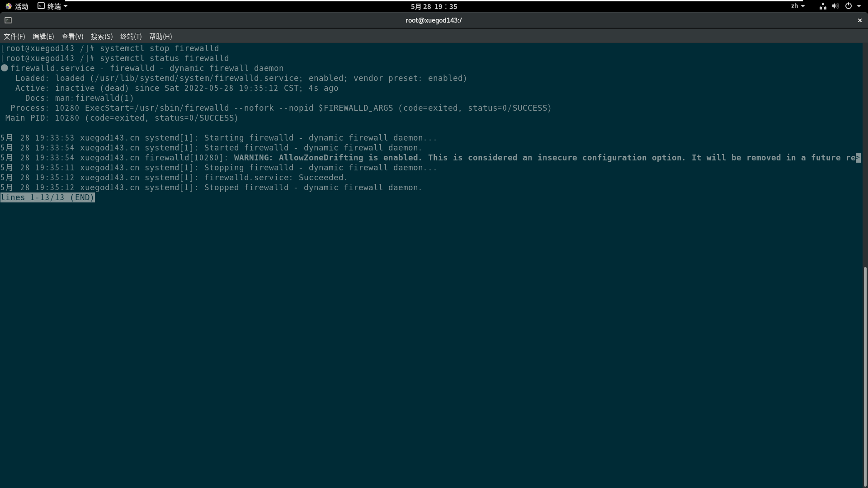Open the 文件(F) menu
868x488 pixels.
click(x=14, y=37)
